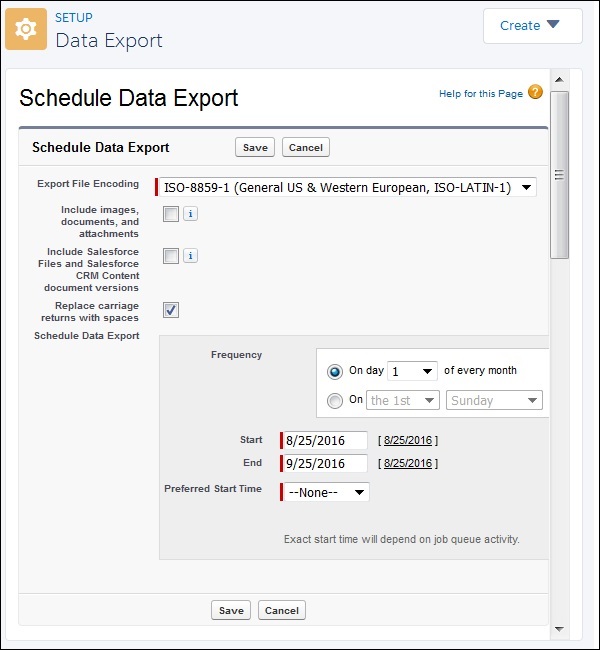Click the top Save button
Screen dimensions: 600x650
click(255, 147)
